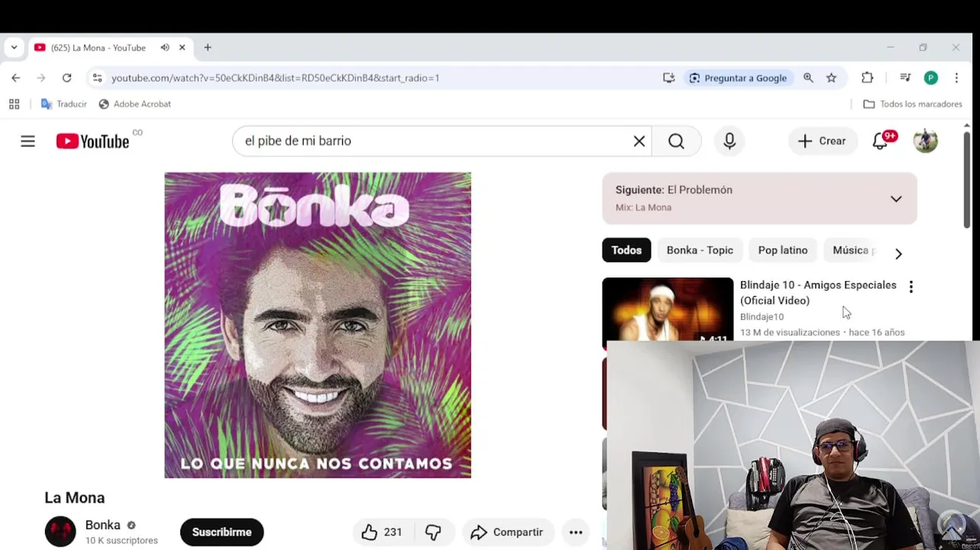Open Todos los marcadores folder
The width and height of the screenshot is (980, 550).
[x=912, y=104]
